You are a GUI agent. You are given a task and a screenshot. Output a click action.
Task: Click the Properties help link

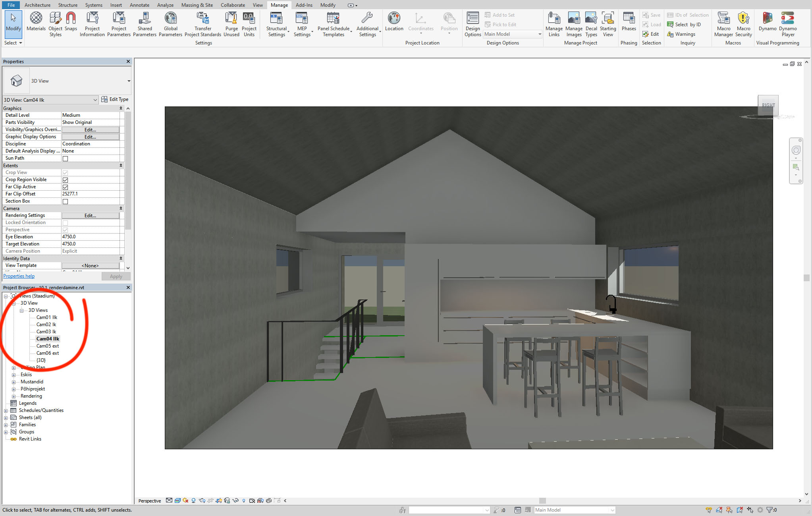click(x=19, y=276)
